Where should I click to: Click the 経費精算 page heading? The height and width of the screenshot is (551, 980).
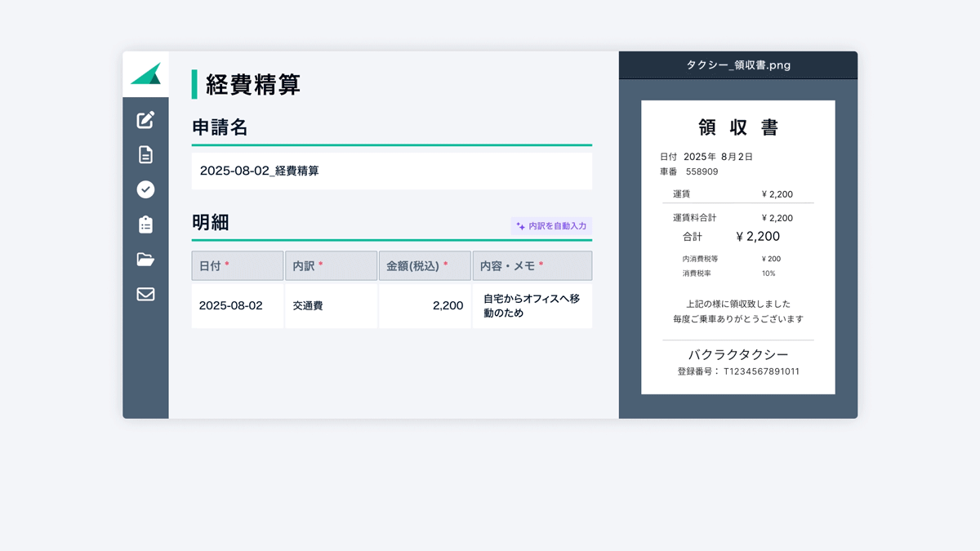[x=253, y=84]
